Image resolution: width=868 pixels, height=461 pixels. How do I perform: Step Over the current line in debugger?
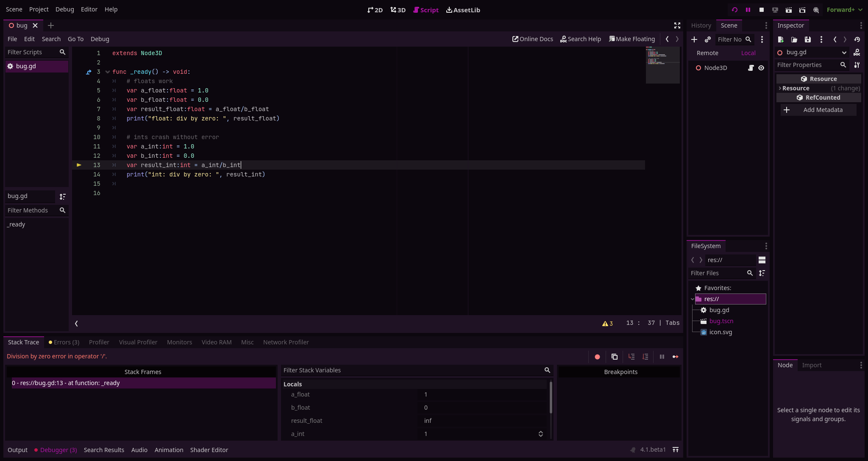click(x=645, y=357)
